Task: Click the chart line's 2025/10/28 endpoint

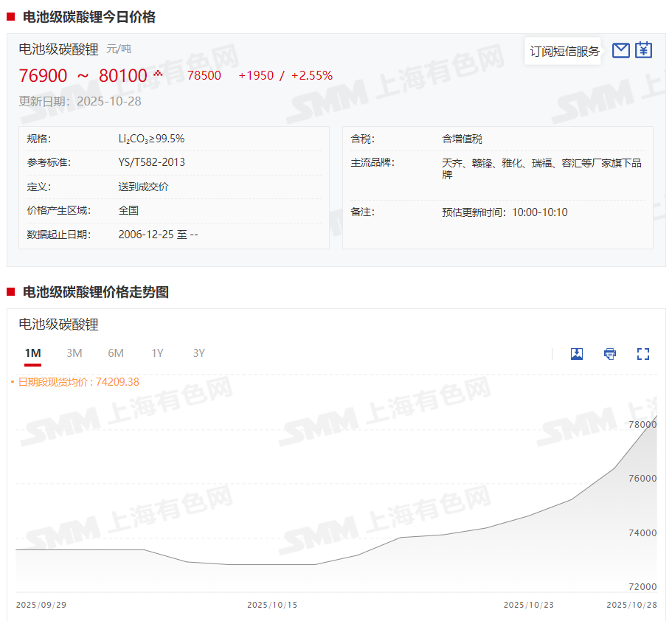Action: (x=656, y=417)
